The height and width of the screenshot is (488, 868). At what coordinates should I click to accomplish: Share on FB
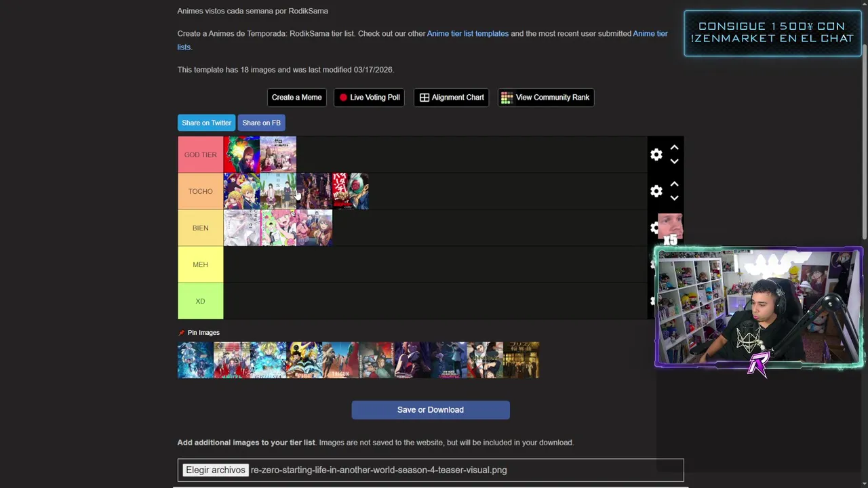tap(261, 123)
